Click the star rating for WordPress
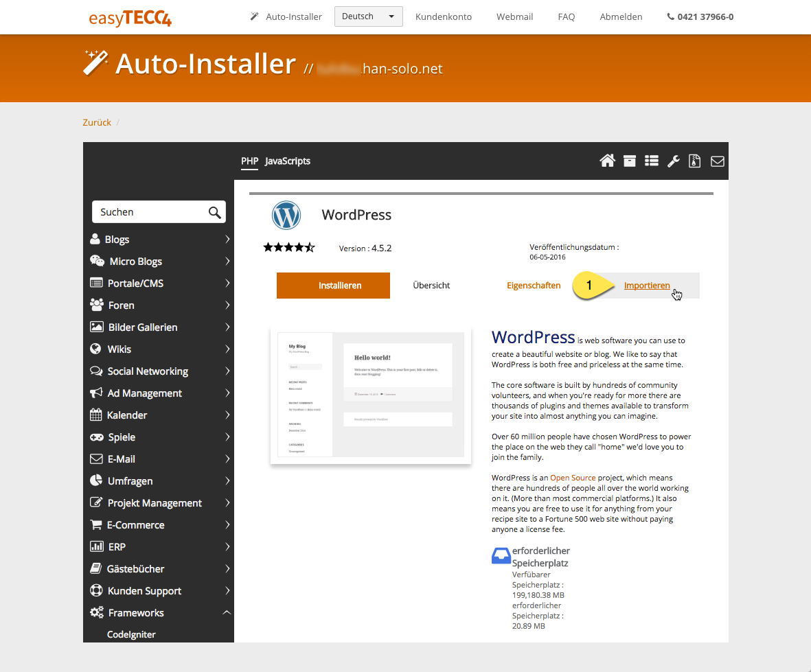 pos(288,247)
